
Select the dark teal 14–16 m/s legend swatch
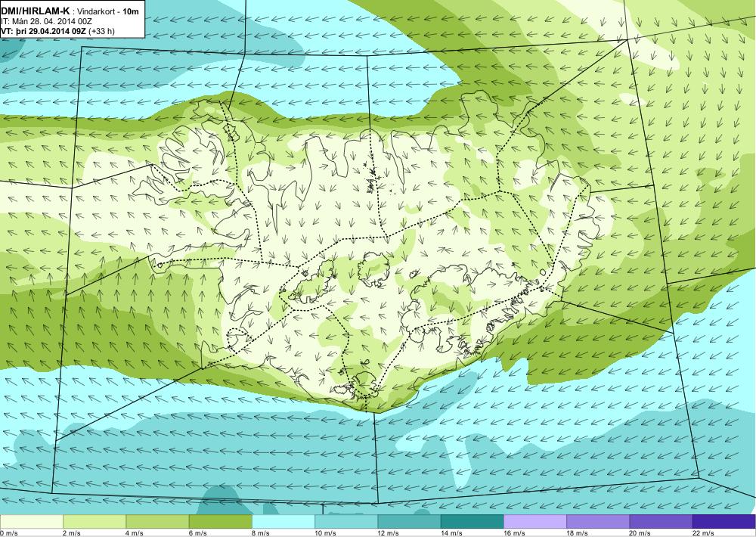[472, 522]
